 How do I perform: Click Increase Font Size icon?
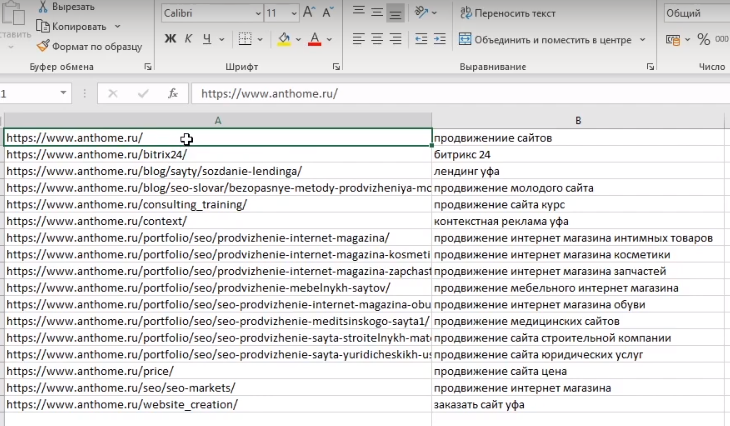pos(309,13)
